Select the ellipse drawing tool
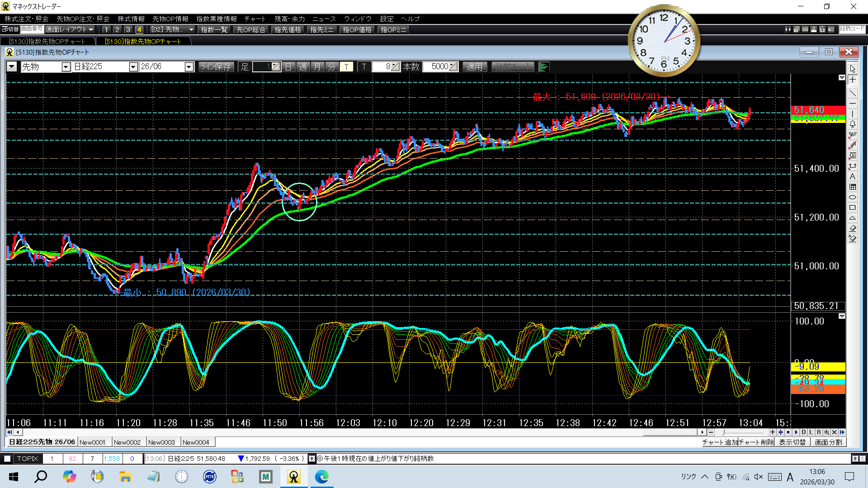Viewport: 868px width, 488px height. pyautogui.click(x=852, y=197)
